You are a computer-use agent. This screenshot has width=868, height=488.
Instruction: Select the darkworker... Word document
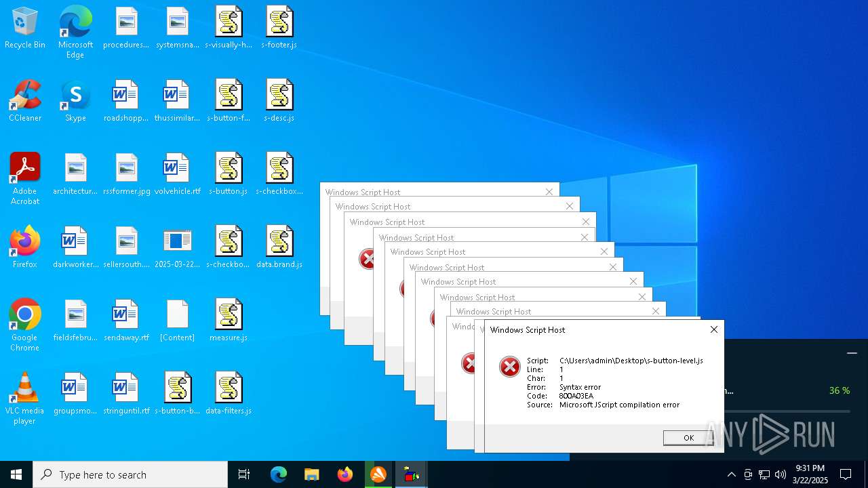[x=75, y=248]
